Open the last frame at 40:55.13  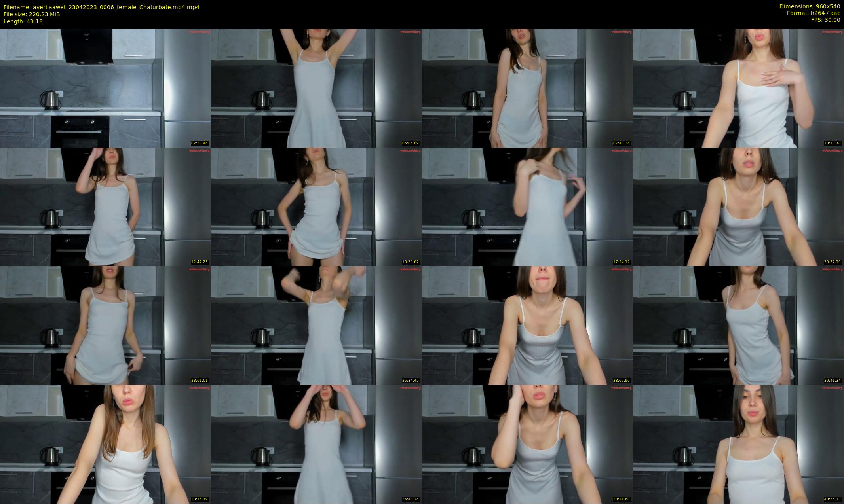738,444
